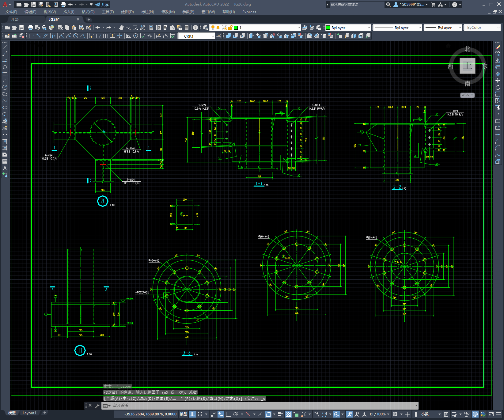Select the Hatch tool in left toolbar
This screenshot has width=504, height=420.
click(5, 141)
